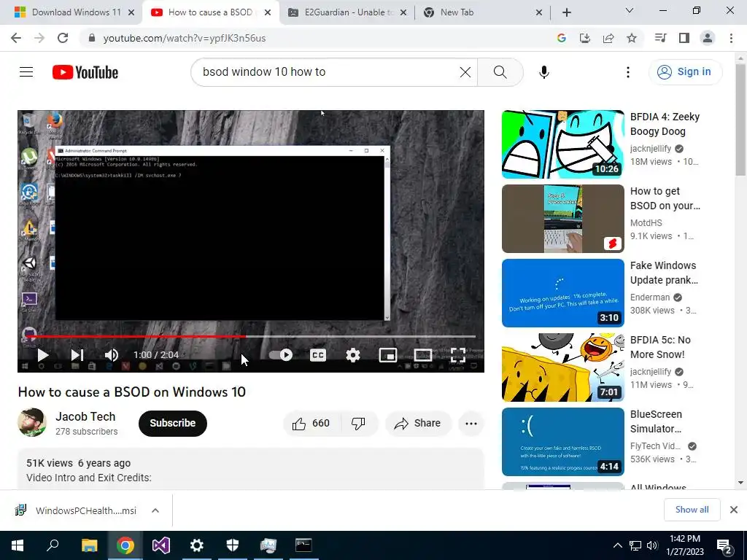Reload the YouTube page
This screenshot has width=747, height=560.
pos(63,38)
